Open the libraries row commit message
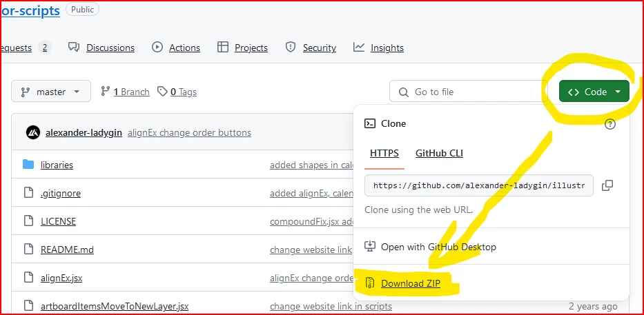This screenshot has height=315, width=644. (x=311, y=165)
